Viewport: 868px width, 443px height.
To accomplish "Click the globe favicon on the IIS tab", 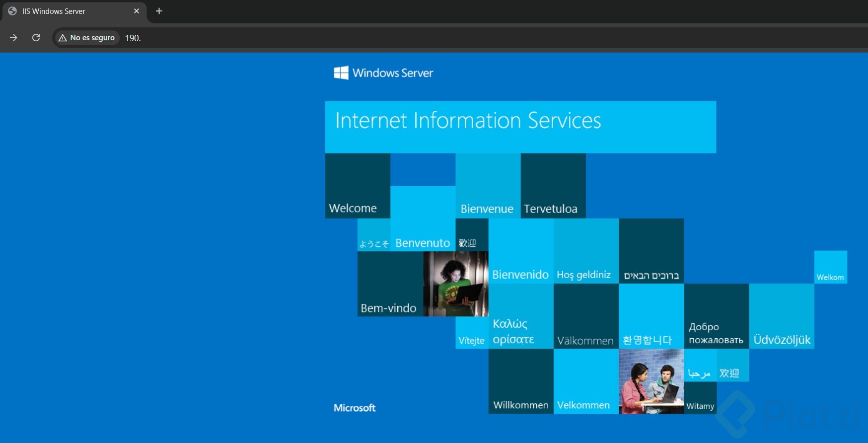I will pyautogui.click(x=12, y=11).
